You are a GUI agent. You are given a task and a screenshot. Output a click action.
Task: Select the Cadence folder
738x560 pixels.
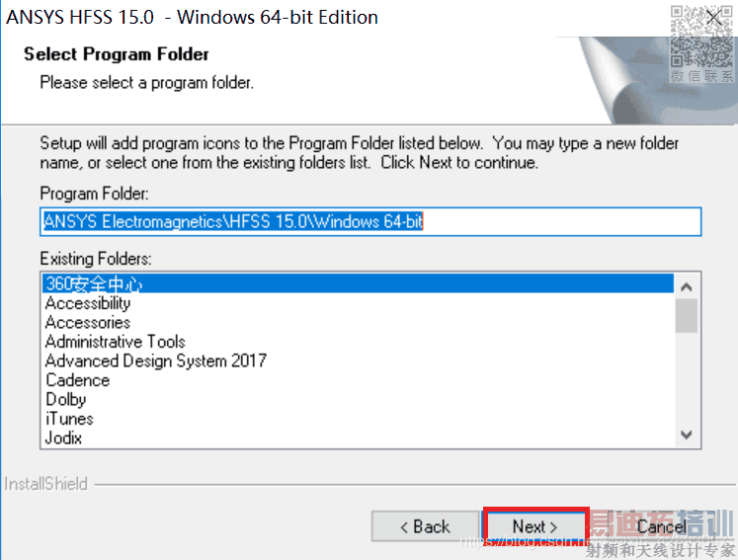77,380
